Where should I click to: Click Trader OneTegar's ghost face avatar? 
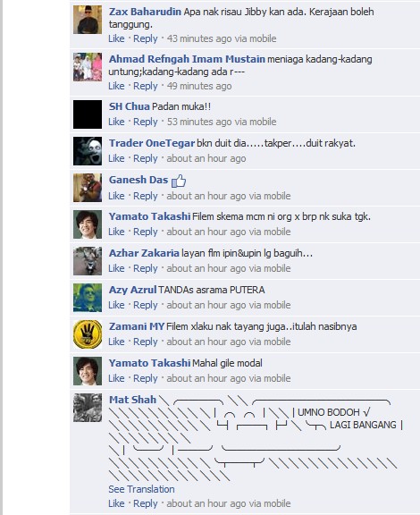(x=88, y=151)
